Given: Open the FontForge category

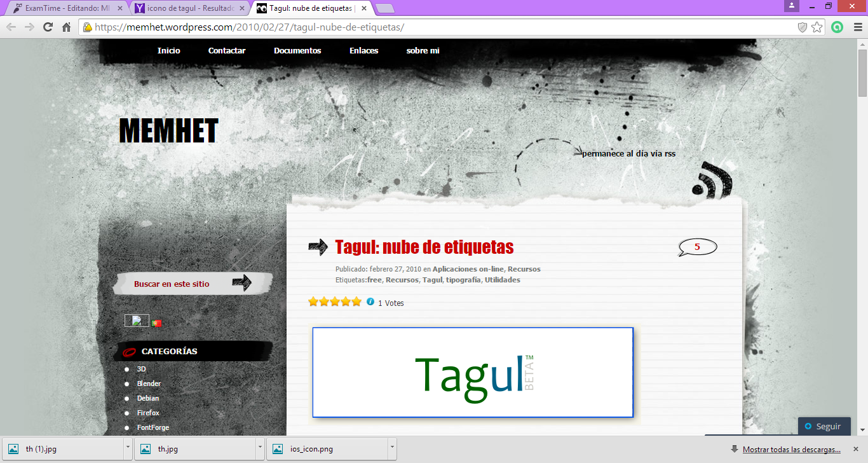Looking at the screenshot, I should (x=153, y=427).
